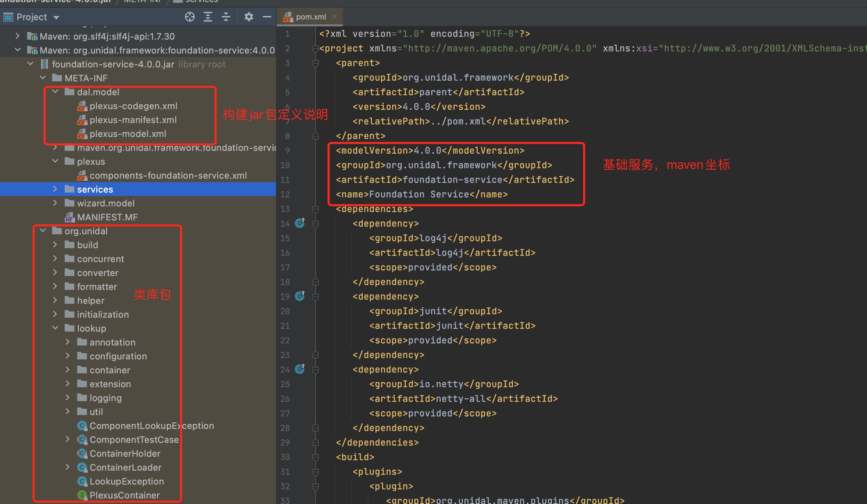
Task: Close the pom.xml tab
Action: point(334,17)
